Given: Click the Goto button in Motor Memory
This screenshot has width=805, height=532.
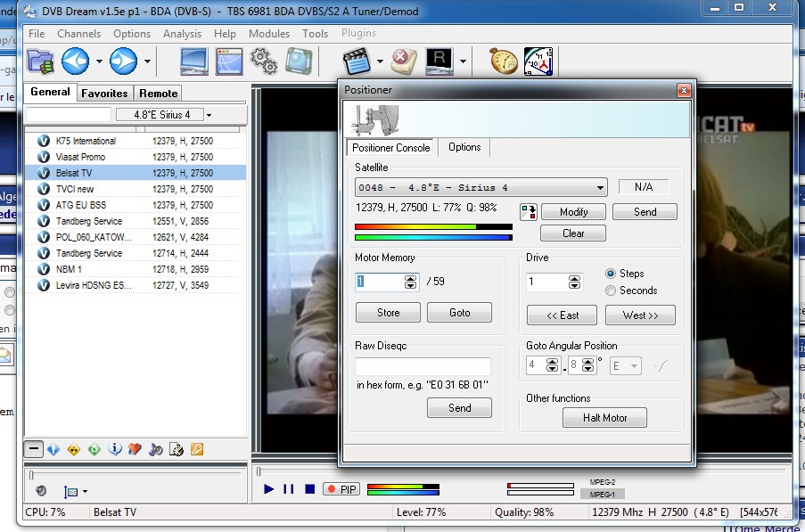Looking at the screenshot, I should pyautogui.click(x=459, y=313).
